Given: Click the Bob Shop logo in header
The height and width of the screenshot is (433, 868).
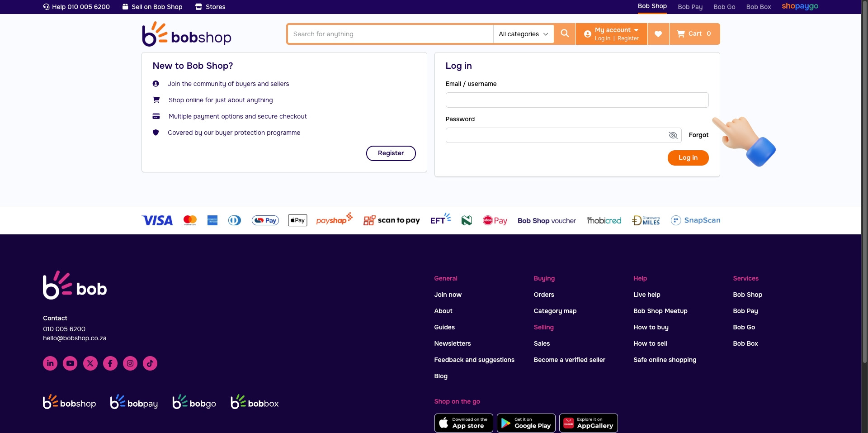Looking at the screenshot, I should [x=187, y=34].
